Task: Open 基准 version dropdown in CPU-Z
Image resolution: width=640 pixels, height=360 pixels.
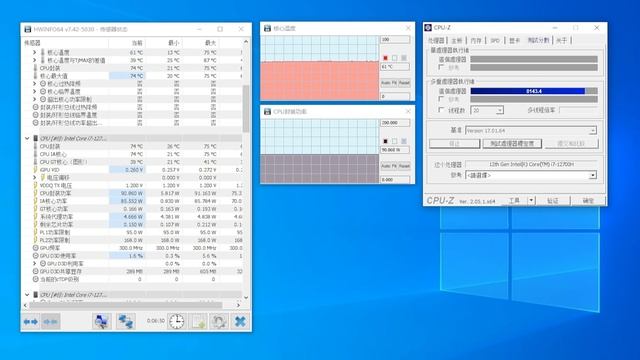Action: [x=592, y=131]
